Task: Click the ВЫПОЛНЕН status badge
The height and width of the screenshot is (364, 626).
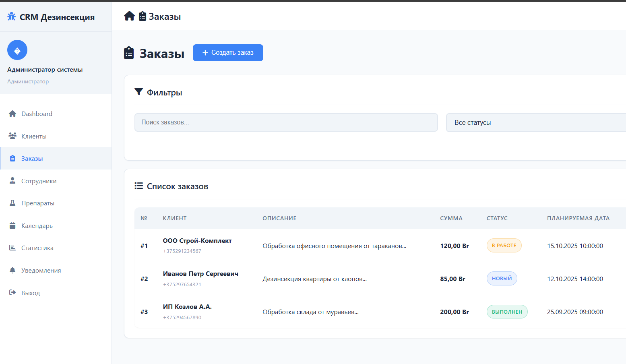Action: 507,312
